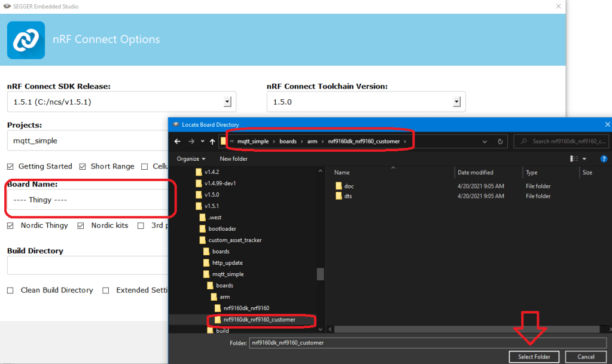
Task: Enable the Clean Build Directory option
Action: coord(11,290)
